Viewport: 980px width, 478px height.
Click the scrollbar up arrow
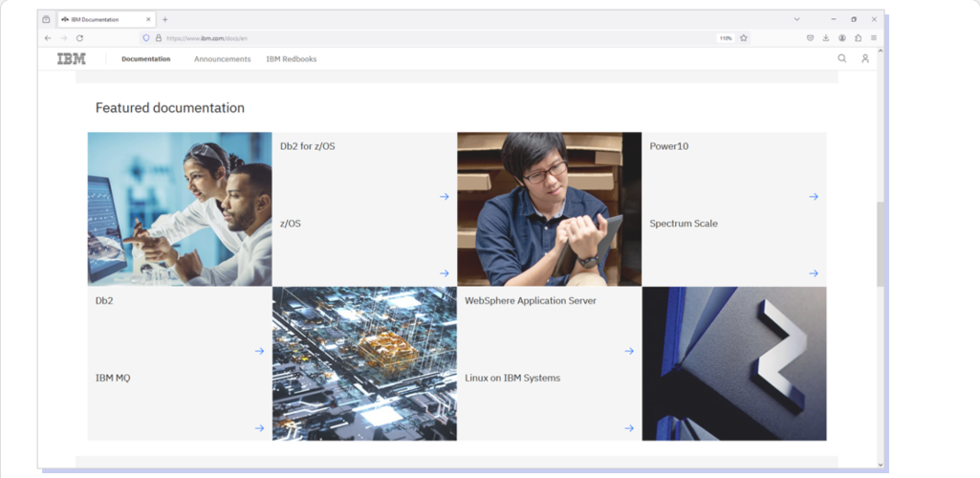tap(881, 51)
